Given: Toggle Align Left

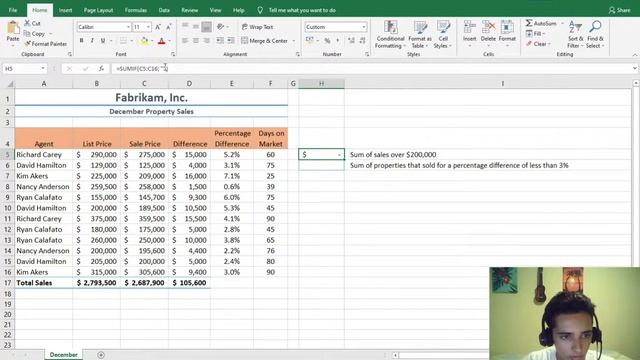Looking at the screenshot, I should [185, 40].
